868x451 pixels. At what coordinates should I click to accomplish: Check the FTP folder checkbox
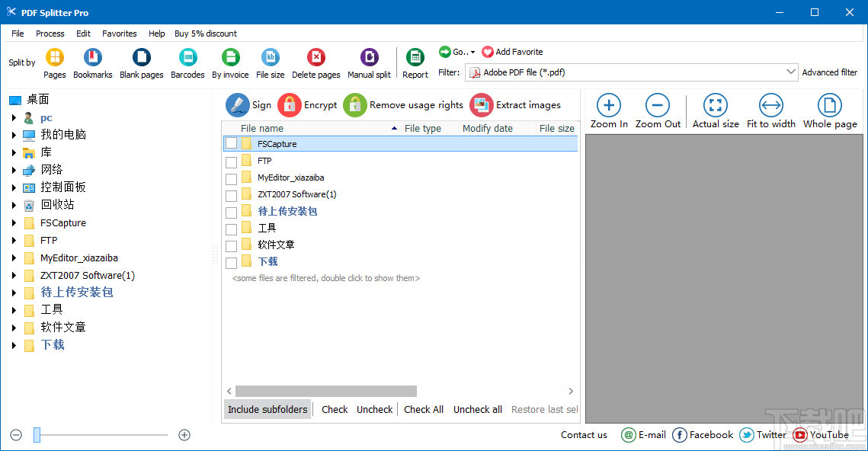tap(231, 160)
